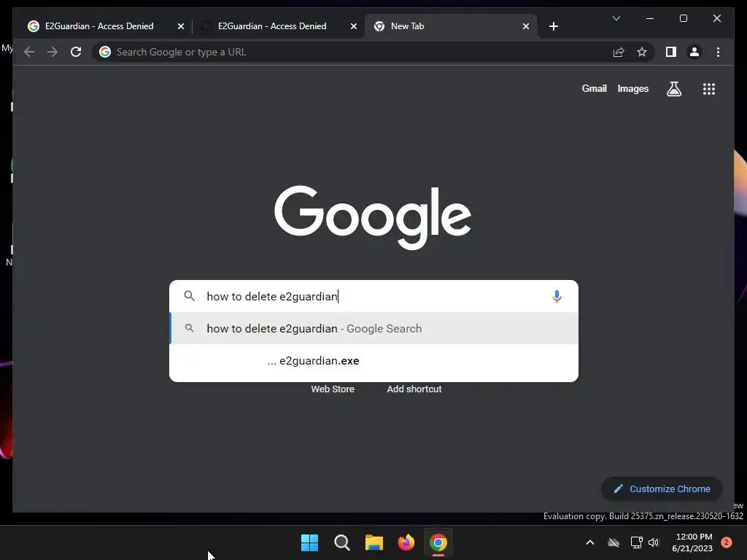Open Windows taskbar search
The height and width of the screenshot is (560, 747).
pos(341,542)
